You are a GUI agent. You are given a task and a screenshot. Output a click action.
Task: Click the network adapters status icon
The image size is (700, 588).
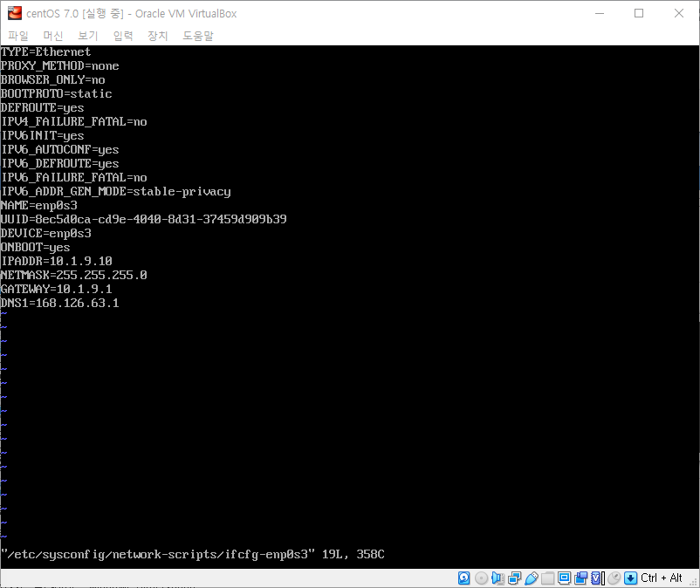coord(514,578)
